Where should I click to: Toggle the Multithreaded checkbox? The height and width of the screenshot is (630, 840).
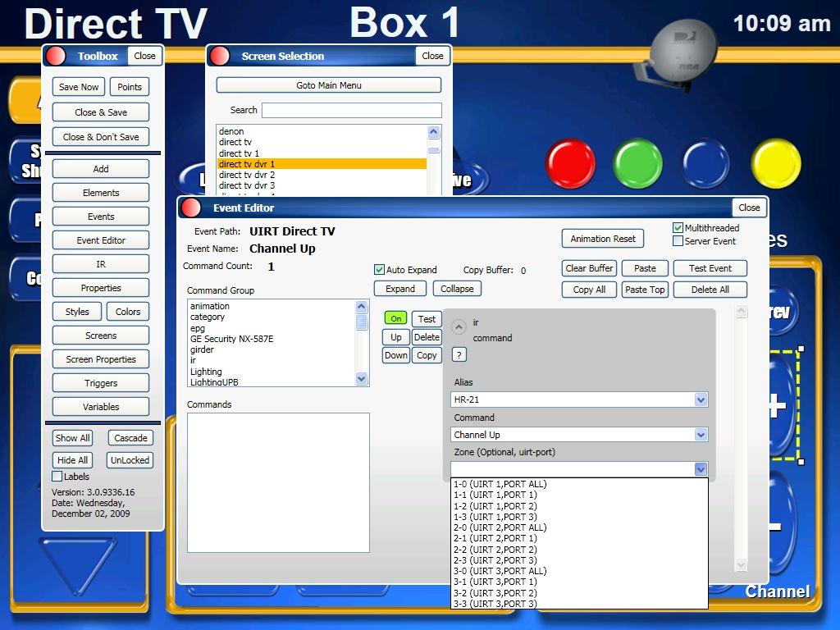pos(678,228)
